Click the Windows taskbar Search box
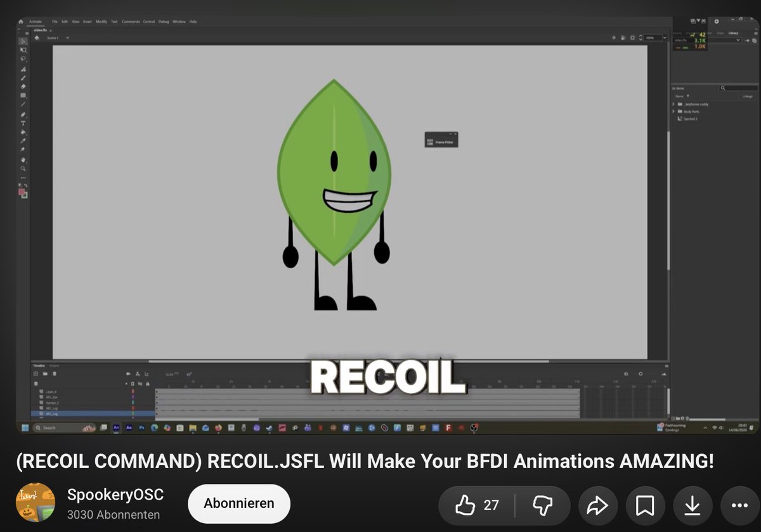The height and width of the screenshot is (532, 761). (x=64, y=428)
